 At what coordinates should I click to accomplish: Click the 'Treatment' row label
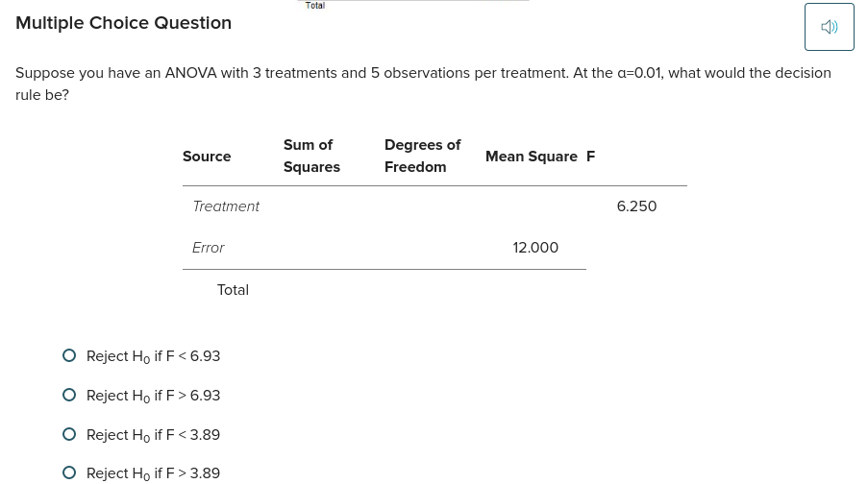click(226, 206)
